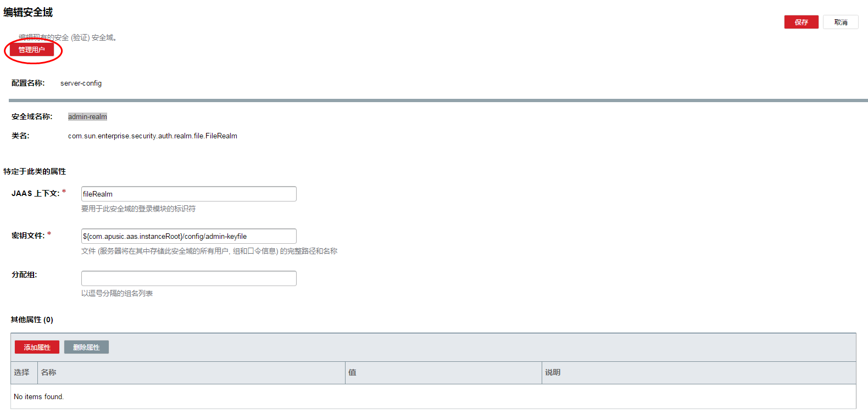Click into the 密钥文件 path field

188,236
